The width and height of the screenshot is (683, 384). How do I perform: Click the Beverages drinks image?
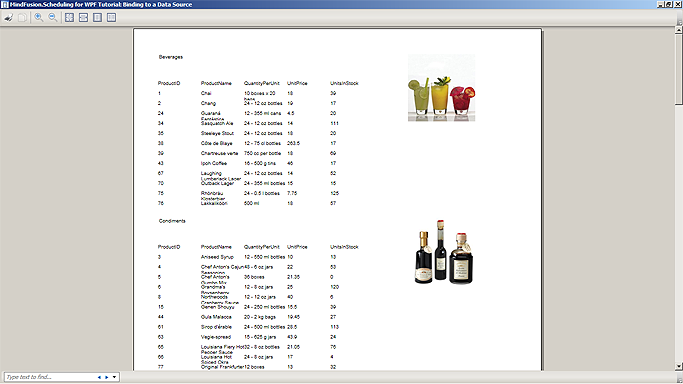click(x=441, y=88)
